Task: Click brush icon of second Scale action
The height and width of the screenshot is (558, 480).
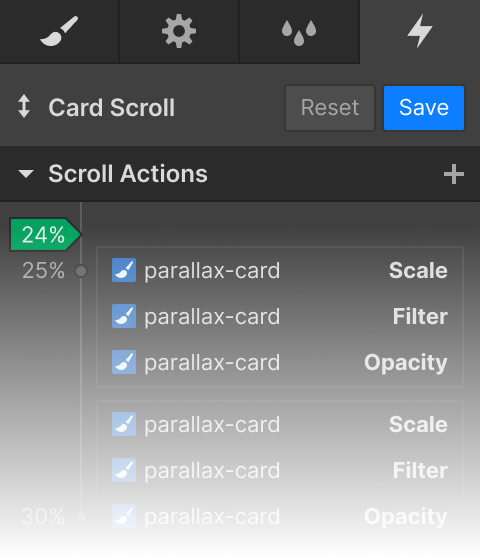Action: pos(124,424)
